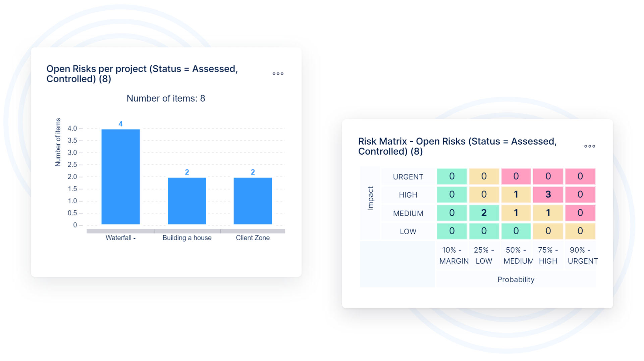This screenshot has width=644, height=361.
Task: Click the High impact 75% cell showing 3
Action: pos(548,195)
